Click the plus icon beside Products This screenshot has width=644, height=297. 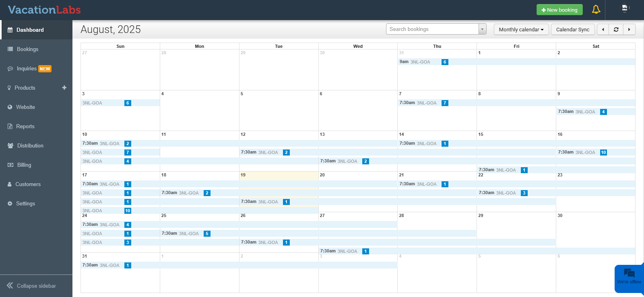pos(64,88)
